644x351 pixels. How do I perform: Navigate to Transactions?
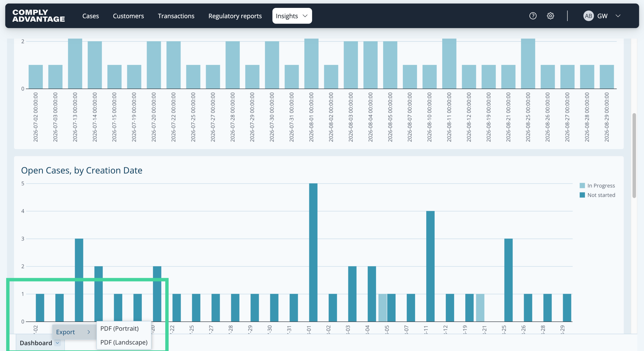coord(176,16)
